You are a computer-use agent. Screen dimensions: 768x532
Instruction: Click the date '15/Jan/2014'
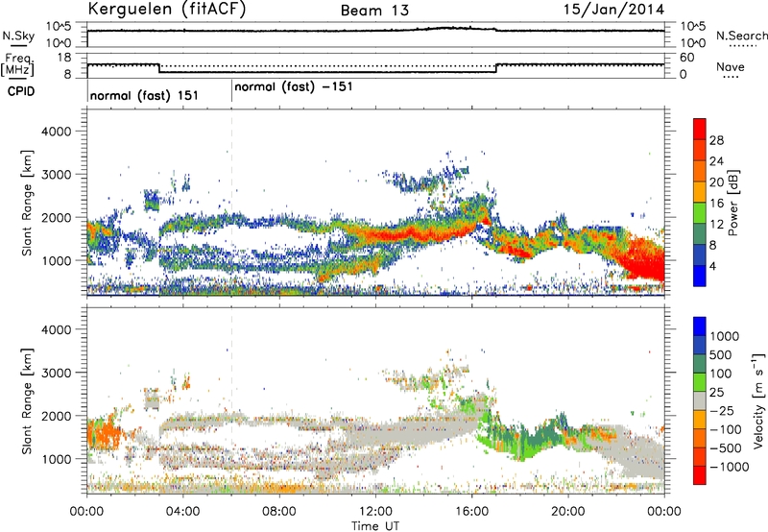click(613, 10)
